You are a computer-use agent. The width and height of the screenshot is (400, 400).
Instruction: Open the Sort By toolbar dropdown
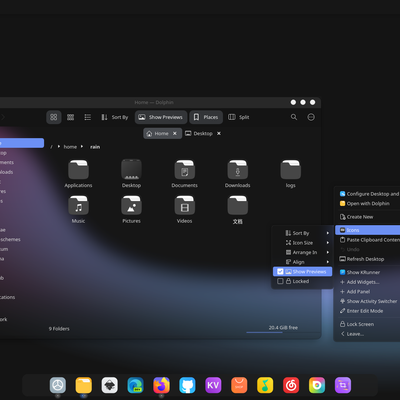pyautogui.click(x=115, y=117)
